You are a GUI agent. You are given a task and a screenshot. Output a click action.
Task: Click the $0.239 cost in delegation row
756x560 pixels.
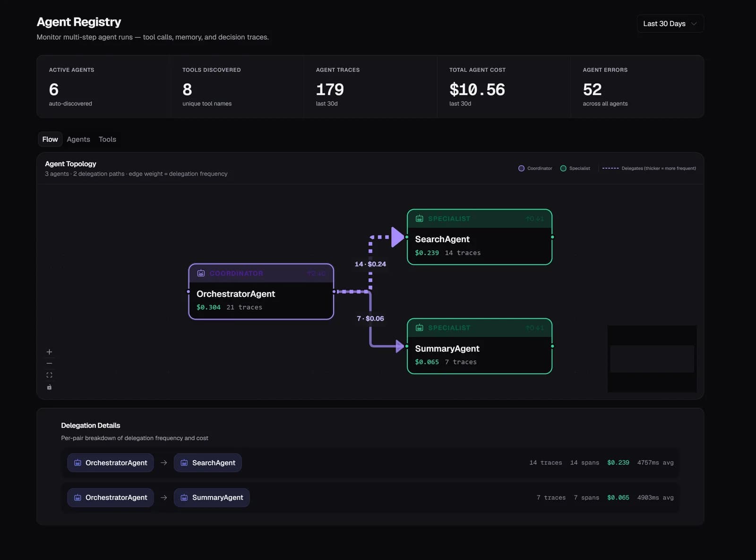tap(618, 463)
